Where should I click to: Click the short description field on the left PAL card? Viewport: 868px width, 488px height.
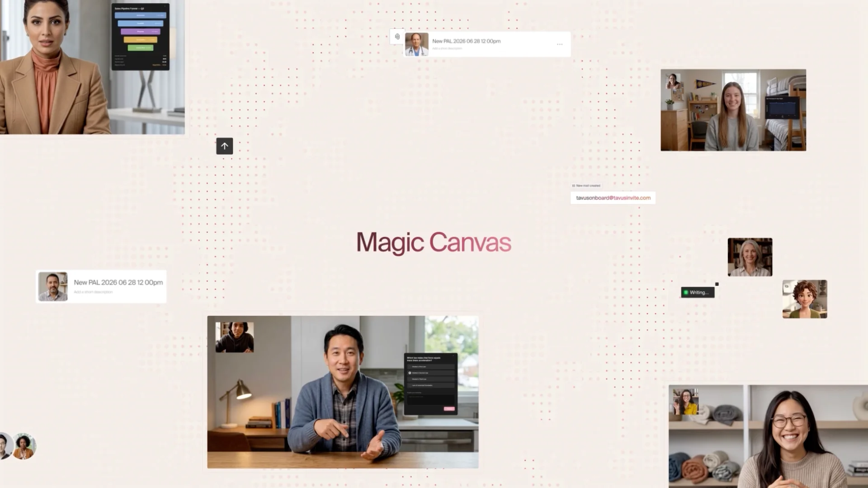click(93, 292)
